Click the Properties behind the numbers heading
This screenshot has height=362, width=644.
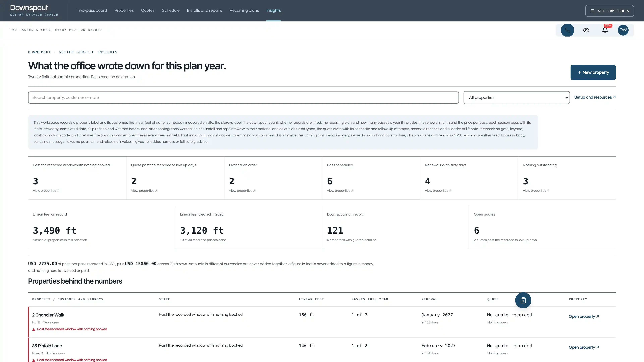coord(75,281)
